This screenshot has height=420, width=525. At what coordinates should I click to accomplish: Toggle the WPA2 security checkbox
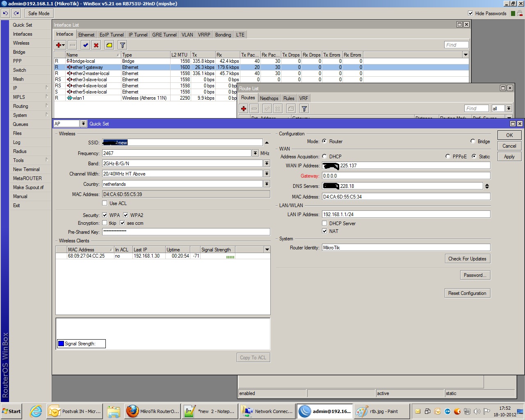[x=126, y=215]
